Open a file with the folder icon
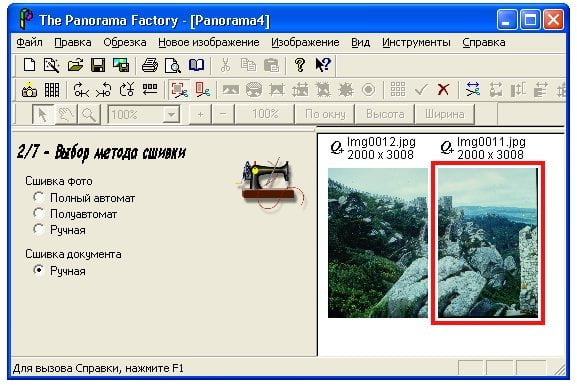577x386 pixels. [75, 65]
